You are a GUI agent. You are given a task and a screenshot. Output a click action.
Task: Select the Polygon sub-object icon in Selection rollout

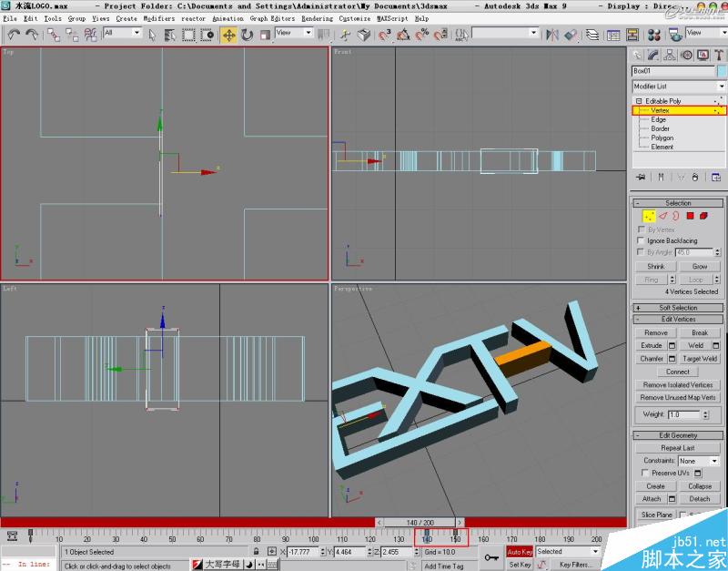(x=691, y=215)
